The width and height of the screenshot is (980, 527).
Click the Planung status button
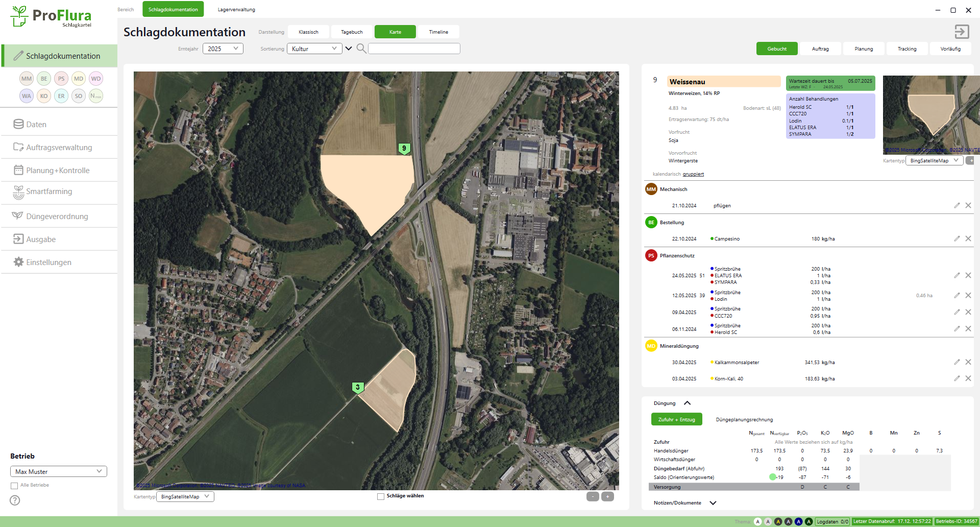[x=864, y=49]
